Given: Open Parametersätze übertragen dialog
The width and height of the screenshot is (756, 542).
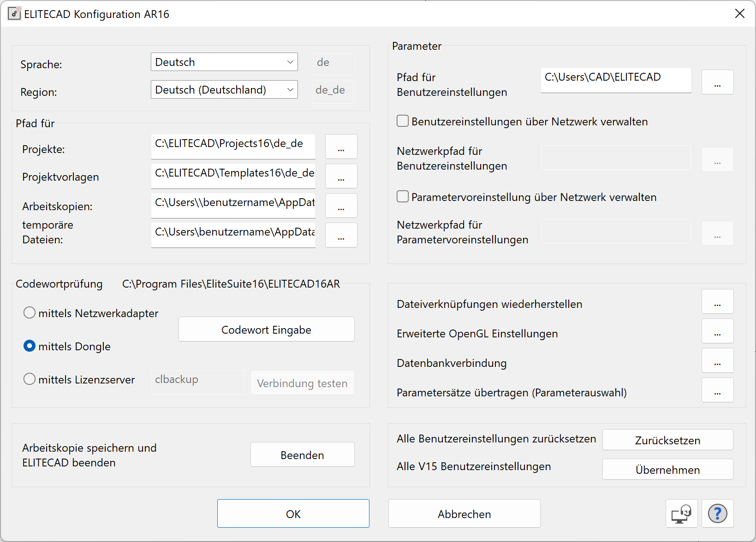Looking at the screenshot, I should (717, 390).
